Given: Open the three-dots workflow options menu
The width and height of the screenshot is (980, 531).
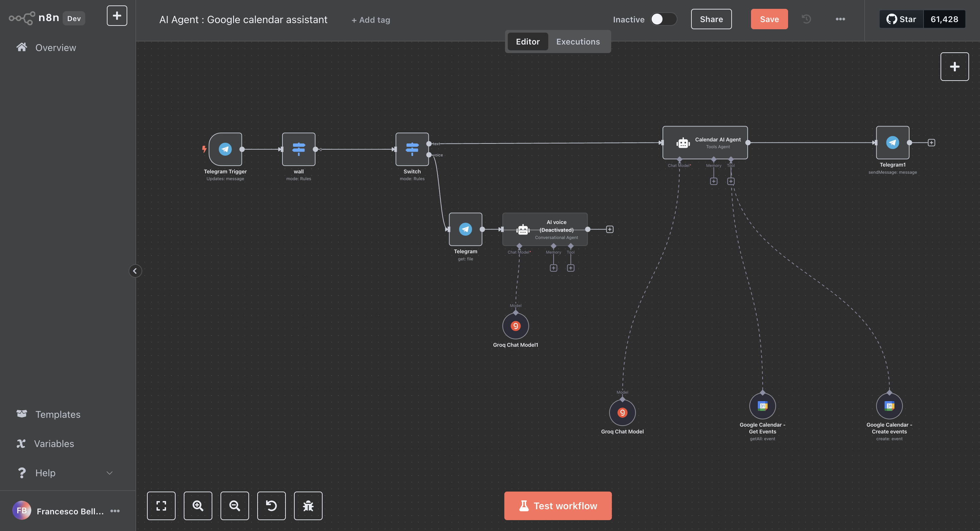Looking at the screenshot, I should [x=840, y=19].
